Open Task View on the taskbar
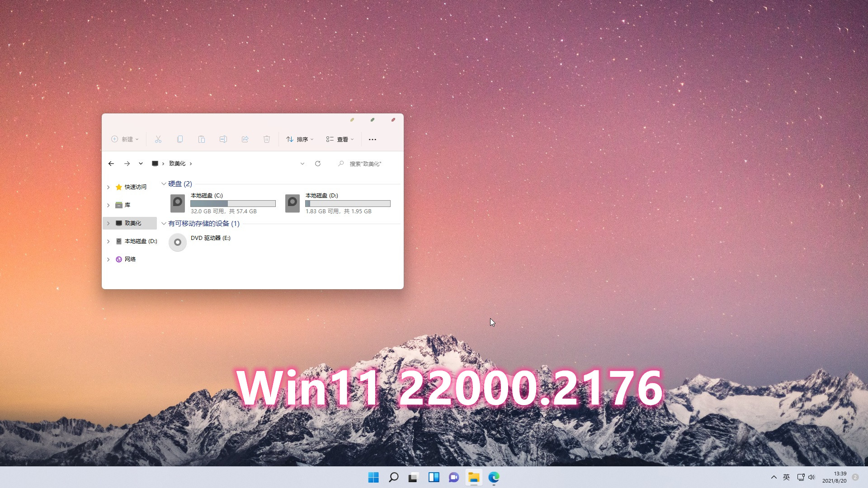Image resolution: width=868 pixels, height=488 pixels. (x=414, y=477)
